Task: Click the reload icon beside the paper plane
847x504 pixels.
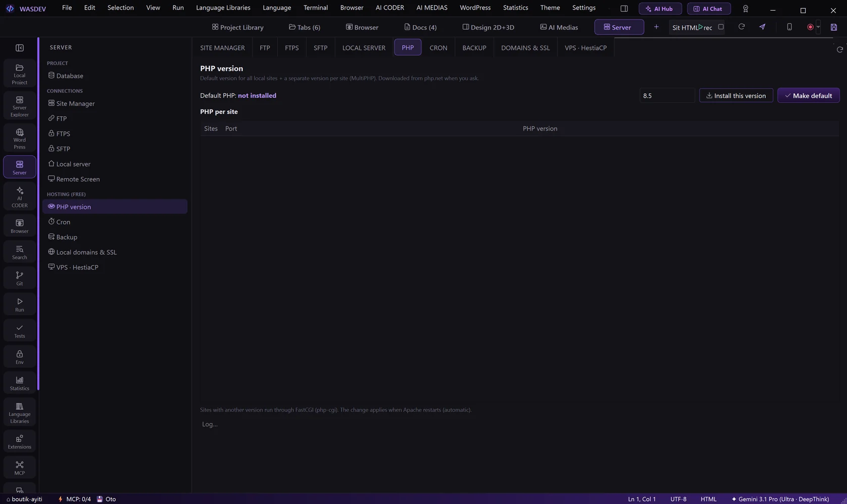Action: (x=742, y=27)
